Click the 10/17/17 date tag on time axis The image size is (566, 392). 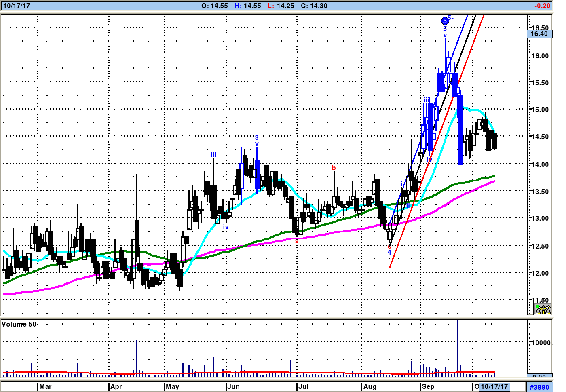(494, 387)
